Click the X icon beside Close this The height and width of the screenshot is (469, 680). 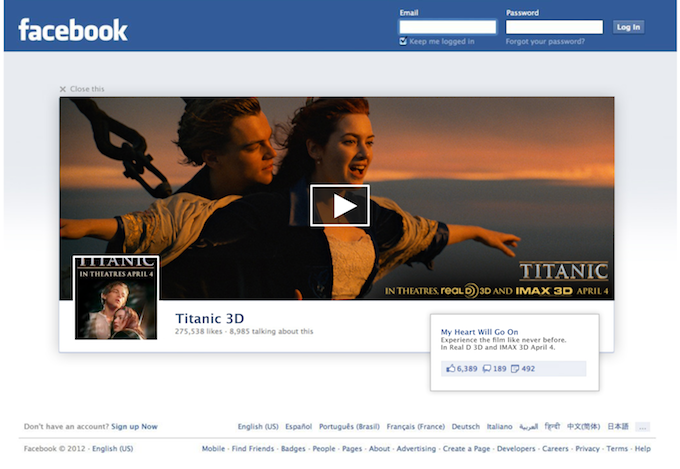(63, 89)
